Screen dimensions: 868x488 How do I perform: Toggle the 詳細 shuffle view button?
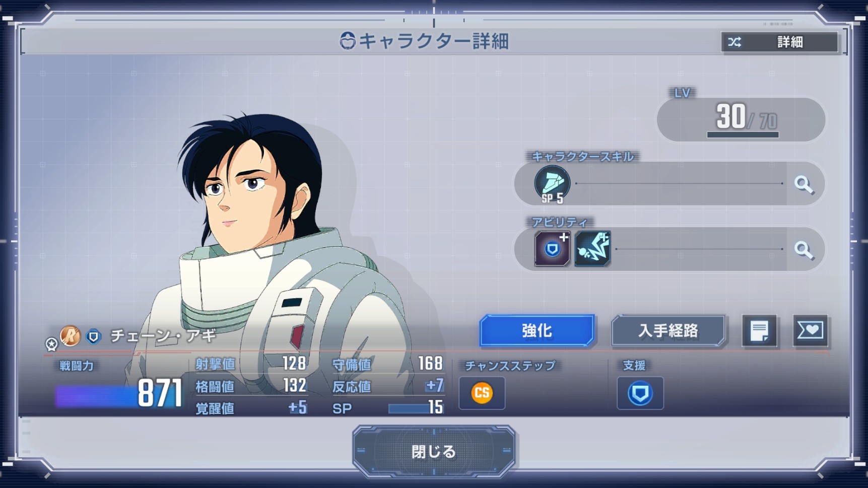coord(780,42)
